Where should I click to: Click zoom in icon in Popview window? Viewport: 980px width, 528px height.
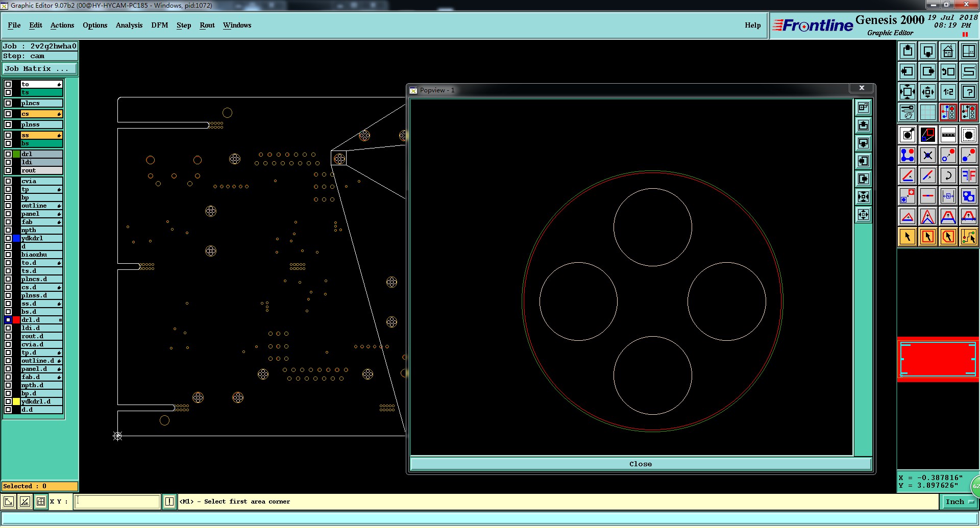(x=863, y=197)
